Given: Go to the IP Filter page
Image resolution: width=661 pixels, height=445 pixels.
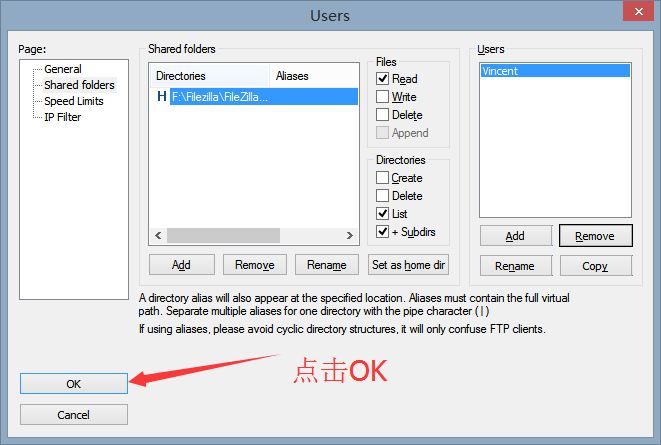Looking at the screenshot, I should pos(62,117).
